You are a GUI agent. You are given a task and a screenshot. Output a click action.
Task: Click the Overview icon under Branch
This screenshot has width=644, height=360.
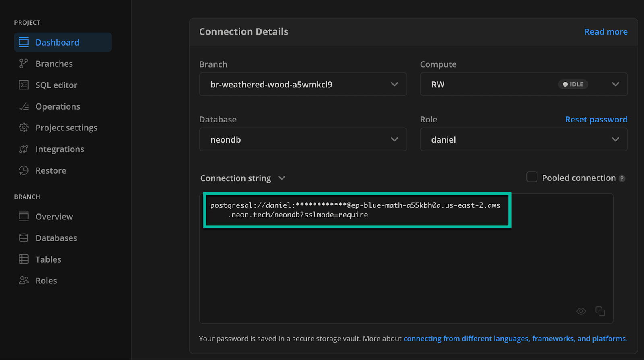24,217
